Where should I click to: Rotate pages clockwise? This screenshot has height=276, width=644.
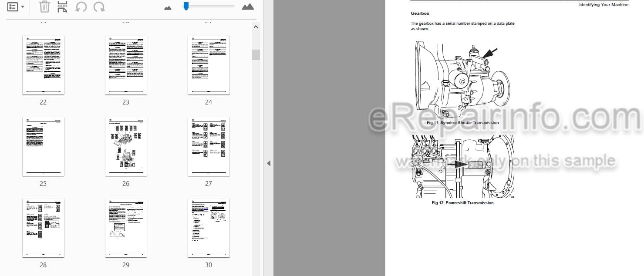pyautogui.click(x=99, y=7)
